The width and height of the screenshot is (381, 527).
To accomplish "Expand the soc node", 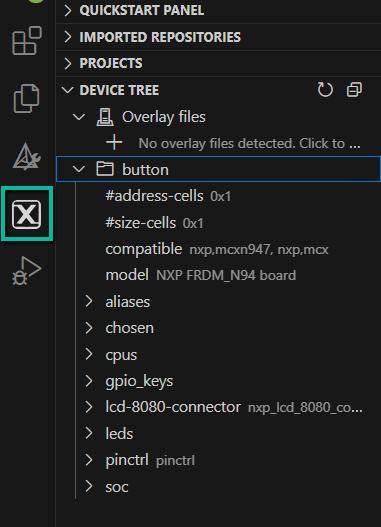I will (89, 486).
